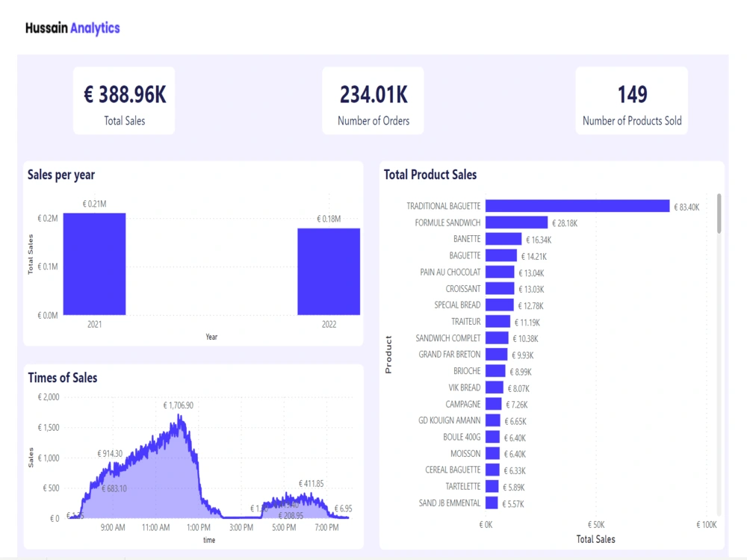Click the TRADITIONAL BAGUETTE sales bar
The height and width of the screenshot is (560, 747).
575,205
